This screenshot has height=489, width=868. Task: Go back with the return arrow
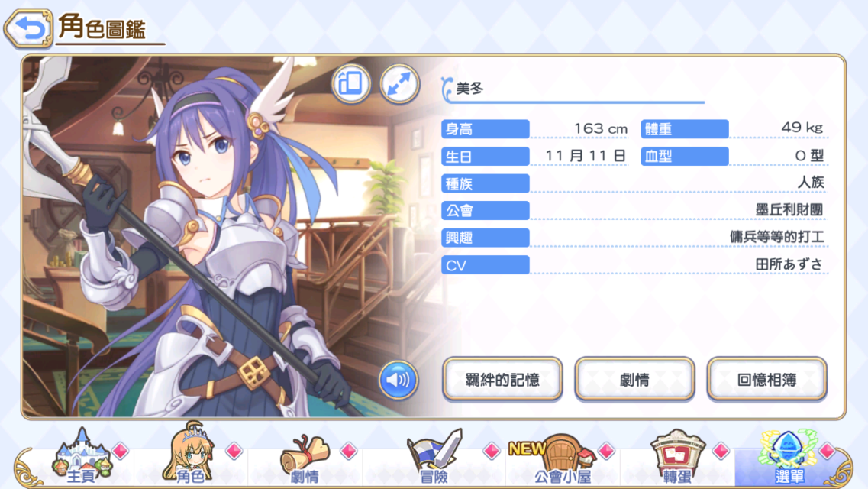coord(27,27)
